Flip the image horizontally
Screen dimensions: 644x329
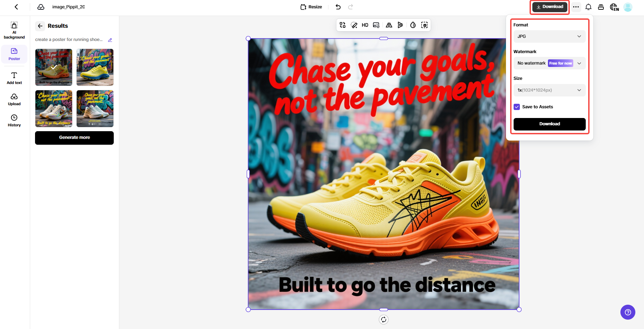[389, 25]
